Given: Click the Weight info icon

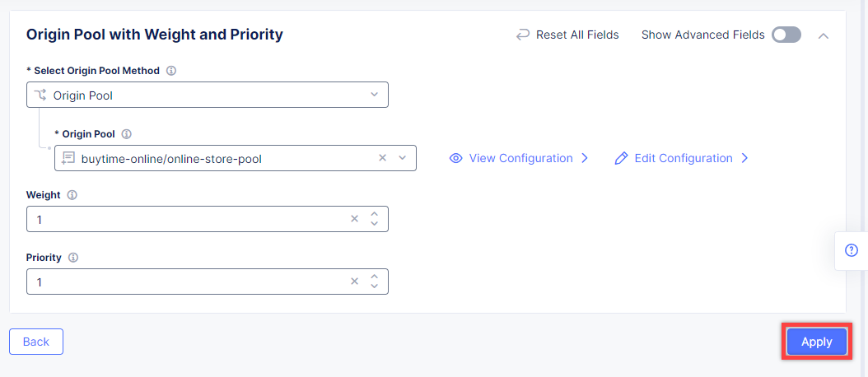Looking at the screenshot, I should click(72, 195).
